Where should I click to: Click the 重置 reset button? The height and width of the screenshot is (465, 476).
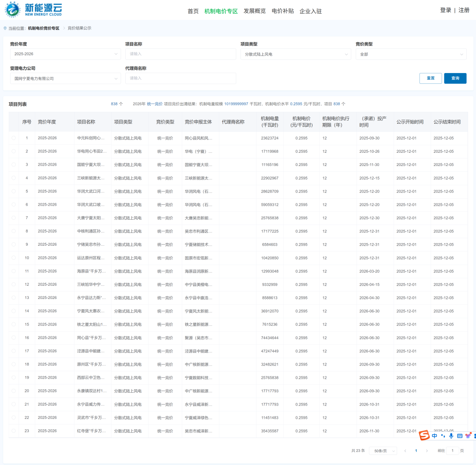pos(430,78)
